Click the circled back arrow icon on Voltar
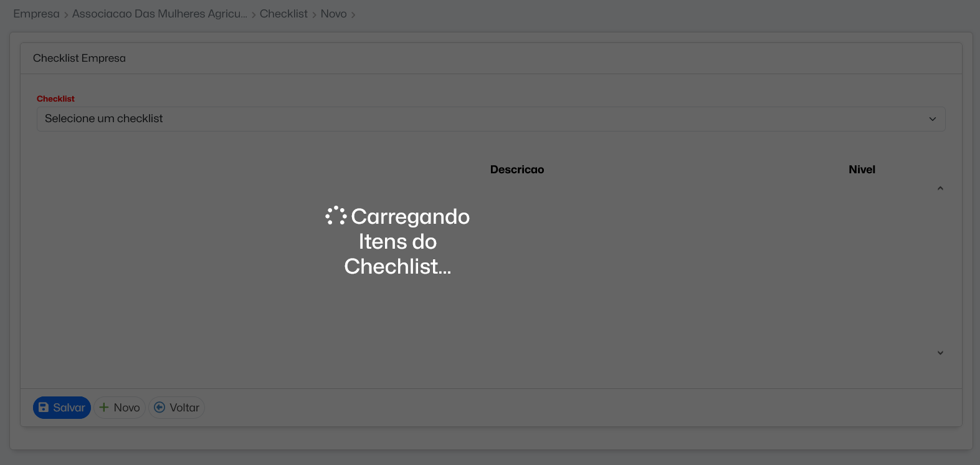The height and width of the screenshot is (465, 980). click(159, 408)
